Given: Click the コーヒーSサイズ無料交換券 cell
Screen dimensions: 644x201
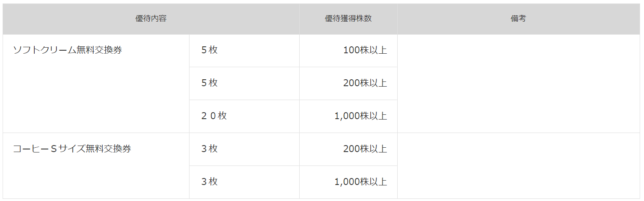Looking at the screenshot, I should 96,166.
